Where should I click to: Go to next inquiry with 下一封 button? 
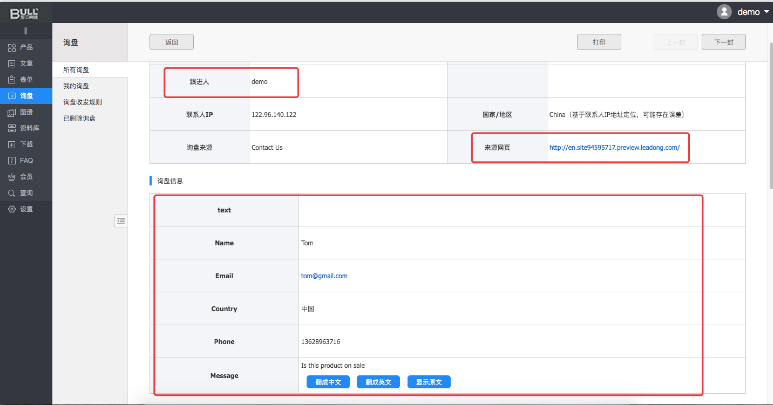pos(723,42)
